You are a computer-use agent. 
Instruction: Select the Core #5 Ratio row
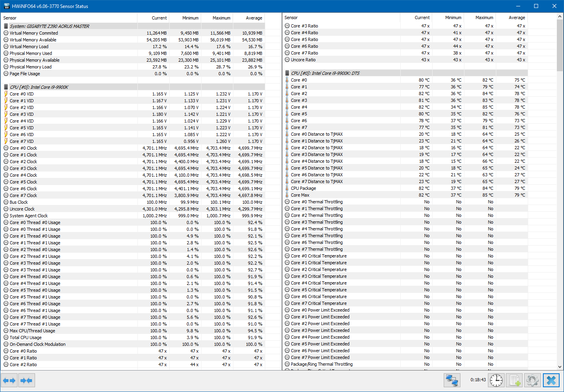tap(405, 39)
